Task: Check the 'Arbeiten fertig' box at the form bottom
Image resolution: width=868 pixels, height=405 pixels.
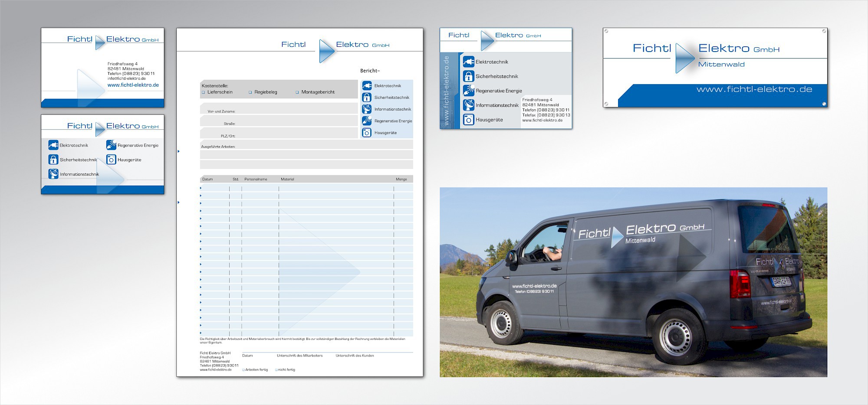Action: [x=243, y=370]
